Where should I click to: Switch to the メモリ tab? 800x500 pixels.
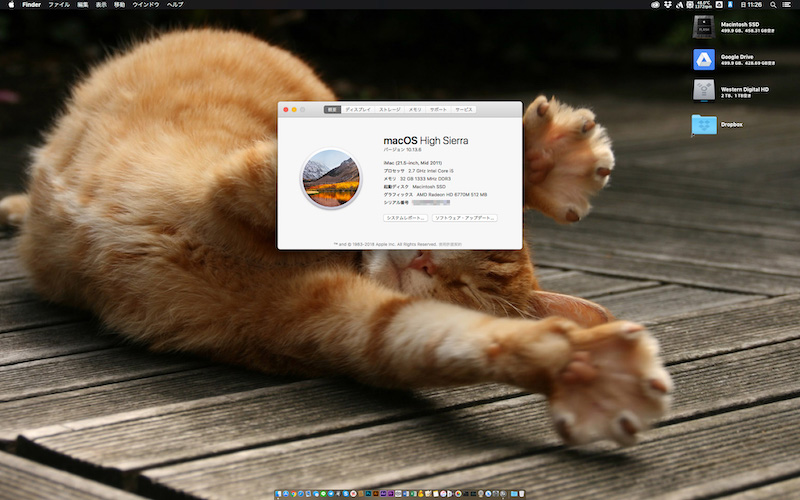415,110
